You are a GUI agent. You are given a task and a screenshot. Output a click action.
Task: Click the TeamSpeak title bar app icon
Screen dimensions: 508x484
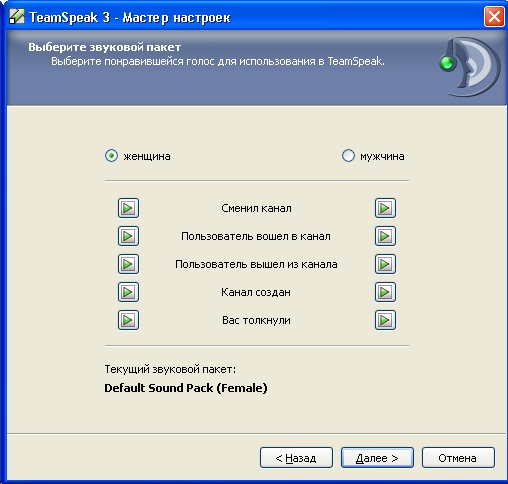coord(17,16)
